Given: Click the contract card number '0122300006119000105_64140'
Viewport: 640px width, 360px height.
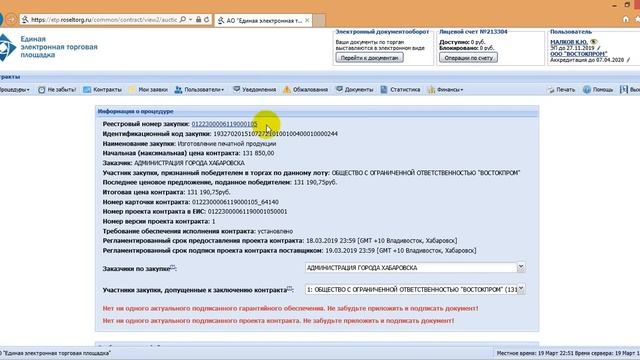Looking at the screenshot, I should [x=235, y=202].
